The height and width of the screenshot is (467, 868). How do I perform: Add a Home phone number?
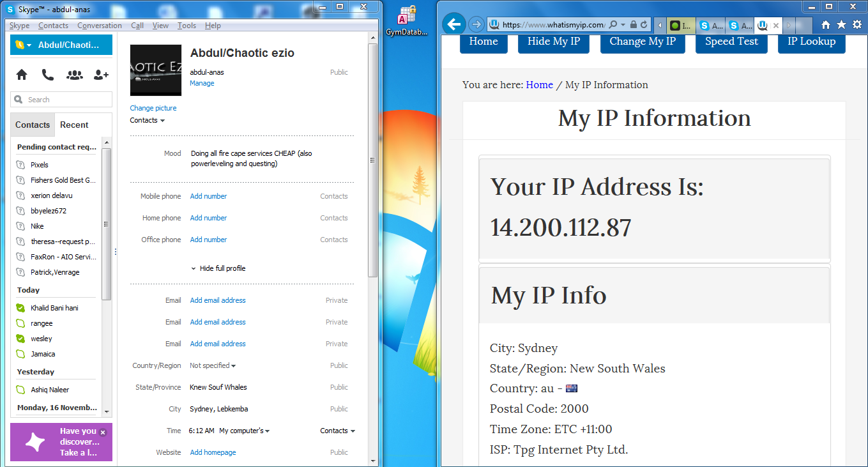[x=208, y=218]
